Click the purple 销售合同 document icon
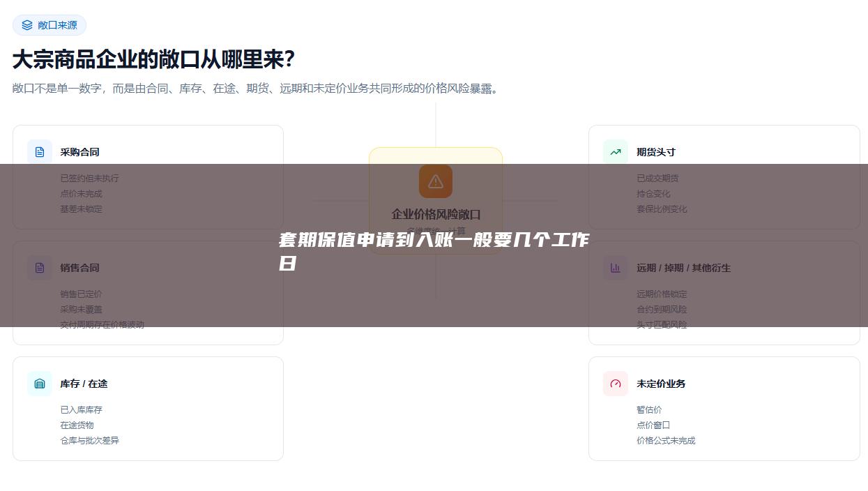 point(40,268)
